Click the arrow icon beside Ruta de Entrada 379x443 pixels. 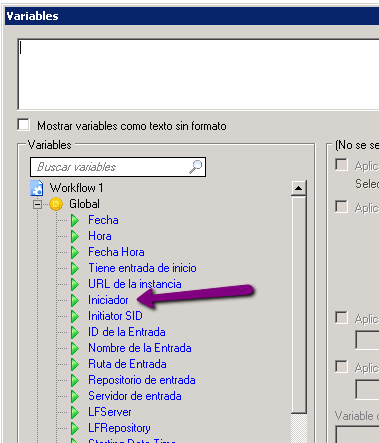[x=75, y=364]
